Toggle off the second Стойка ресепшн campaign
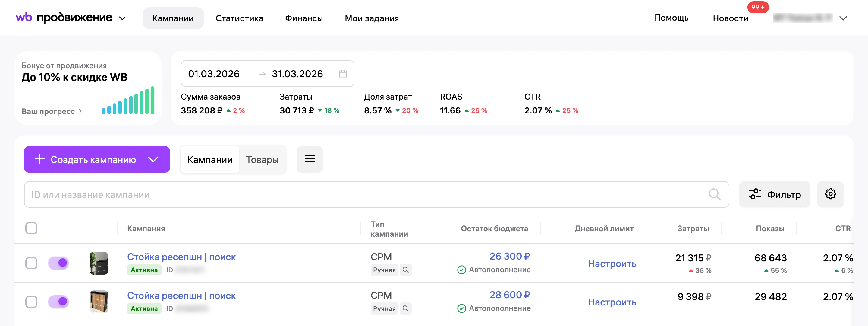The height and width of the screenshot is (326, 868). pos(58,302)
